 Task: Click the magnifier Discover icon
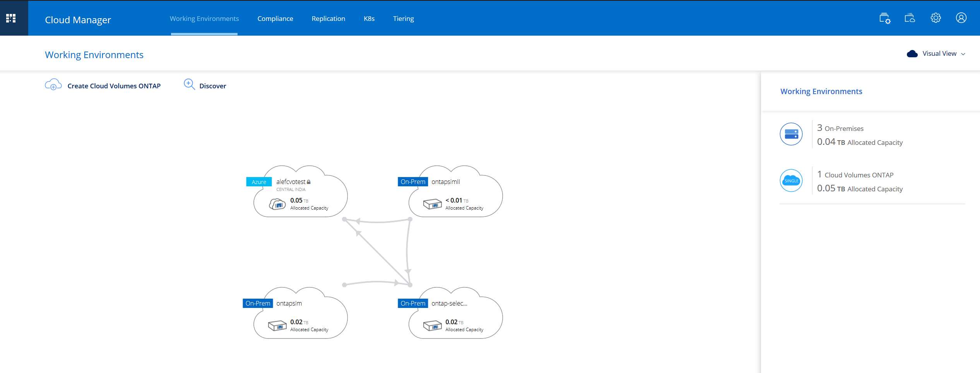coord(189,84)
